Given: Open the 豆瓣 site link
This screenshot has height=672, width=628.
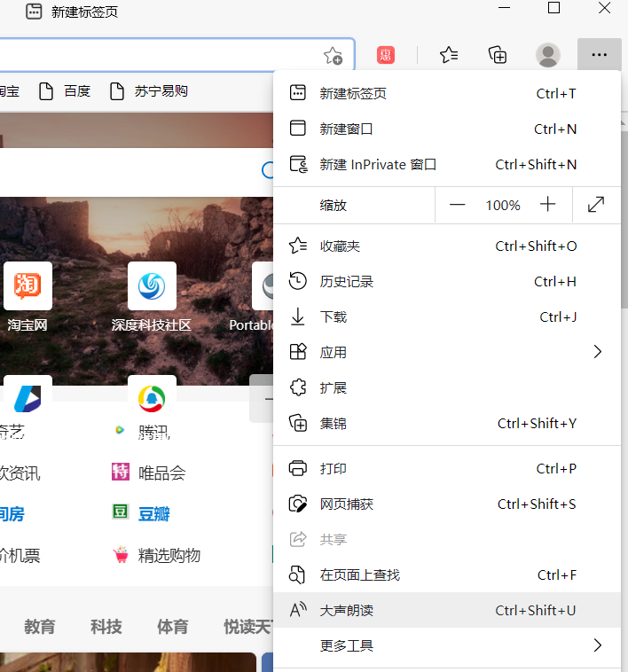Looking at the screenshot, I should pos(153,513).
